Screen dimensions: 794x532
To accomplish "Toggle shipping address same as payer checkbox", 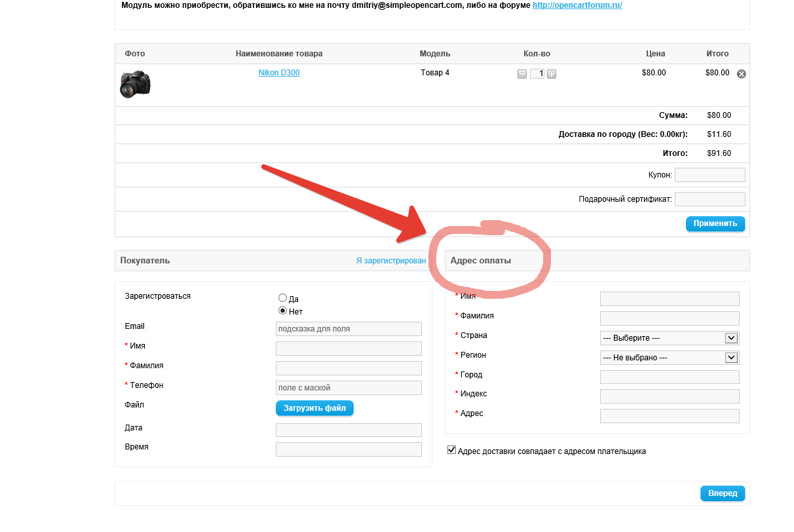I will tap(451, 450).
